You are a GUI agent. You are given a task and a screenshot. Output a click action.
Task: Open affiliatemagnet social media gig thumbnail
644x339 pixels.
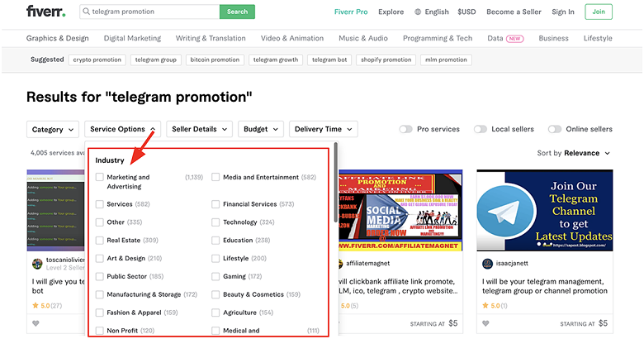[x=400, y=210]
